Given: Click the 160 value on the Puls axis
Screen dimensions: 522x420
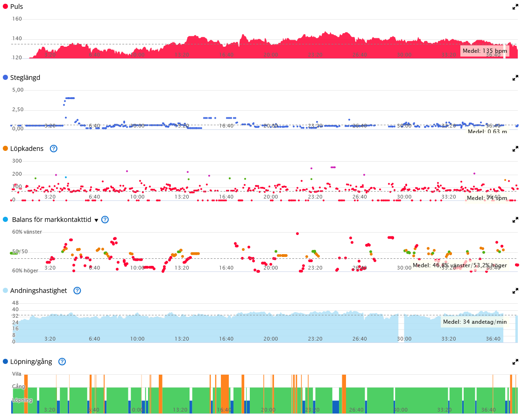Looking at the screenshot, I should [17, 19].
